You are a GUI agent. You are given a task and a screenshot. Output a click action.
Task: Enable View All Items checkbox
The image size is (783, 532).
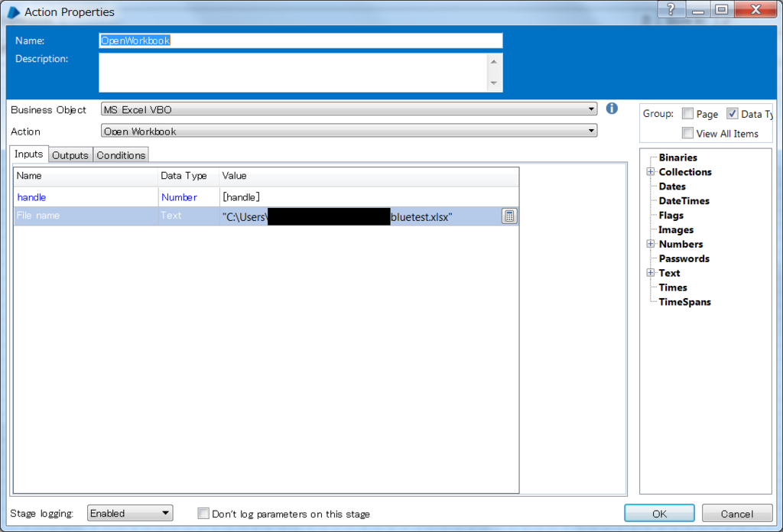pyautogui.click(x=687, y=133)
